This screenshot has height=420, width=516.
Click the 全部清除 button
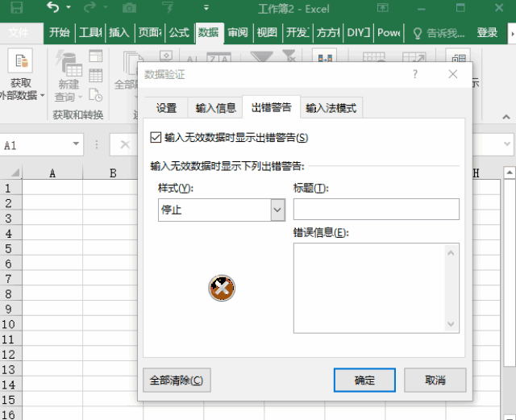click(x=177, y=380)
